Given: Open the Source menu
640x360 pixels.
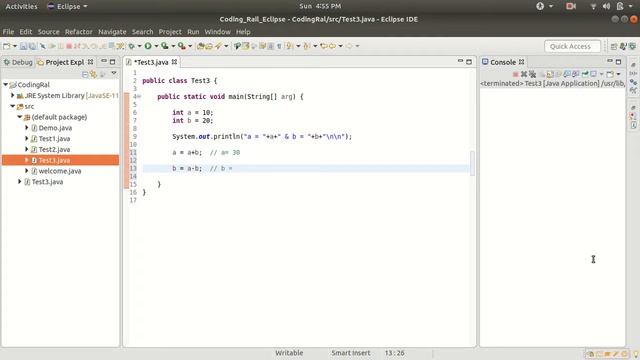Looking at the screenshot, I should click(x=48, y=32).
